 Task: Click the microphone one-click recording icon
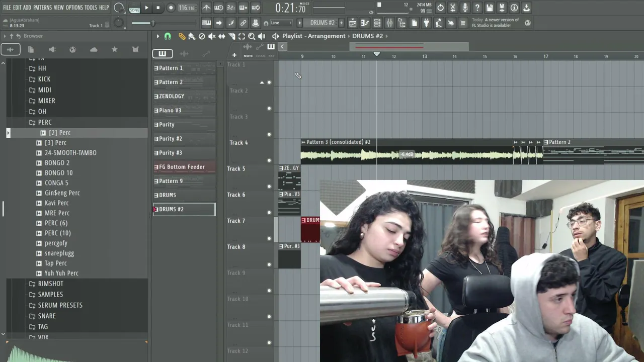click(x=465, y=8)
